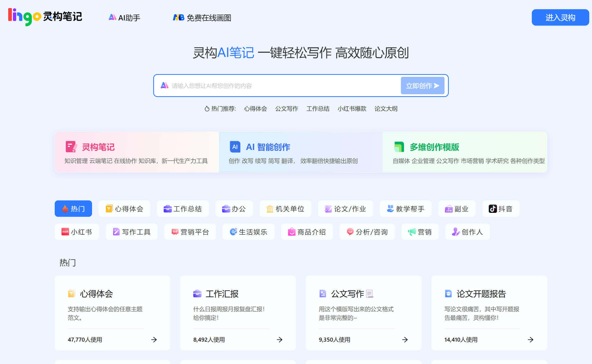Click the AI content input field
This screenshot has width=592, height=364.
tap(274, 86)
